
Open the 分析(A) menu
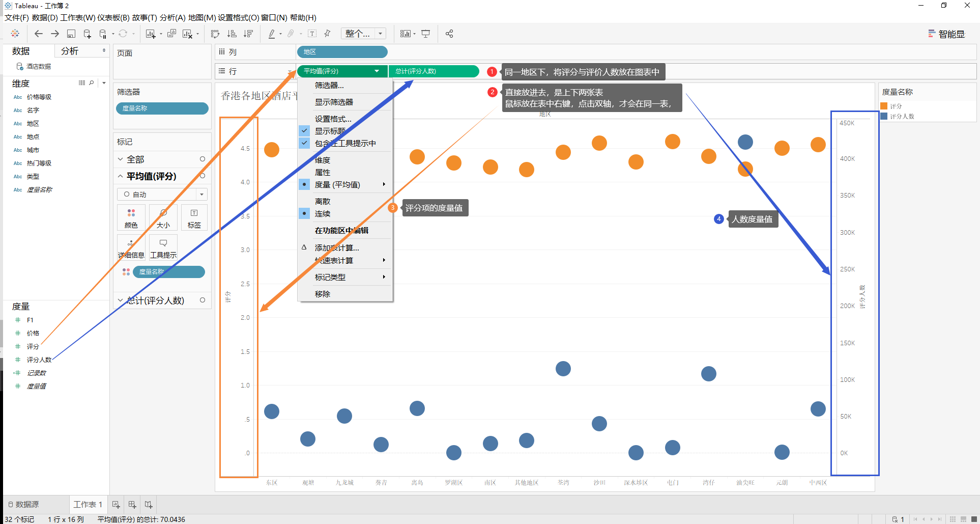pos(172,18)
